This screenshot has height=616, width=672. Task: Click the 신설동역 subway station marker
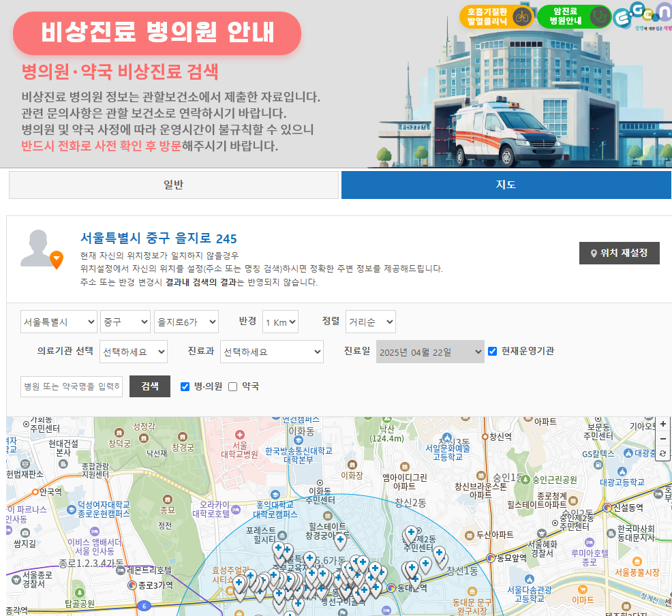point(607,508)
